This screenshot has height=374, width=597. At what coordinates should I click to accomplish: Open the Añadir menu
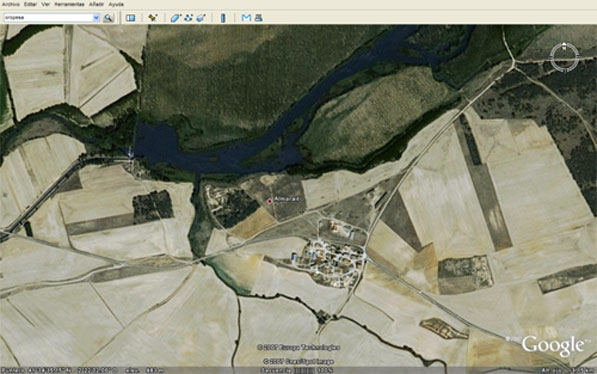click(x=96, y=4)
